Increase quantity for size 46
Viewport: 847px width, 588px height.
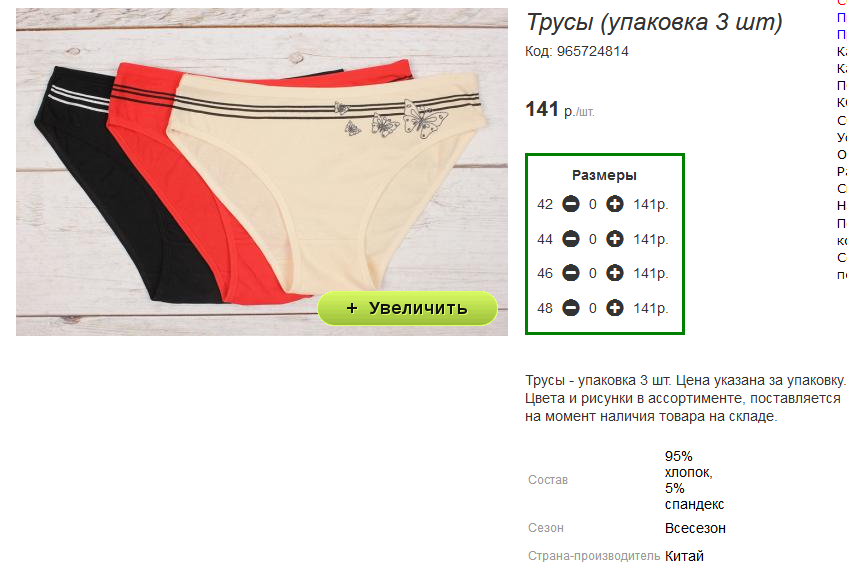coord(614,273)
